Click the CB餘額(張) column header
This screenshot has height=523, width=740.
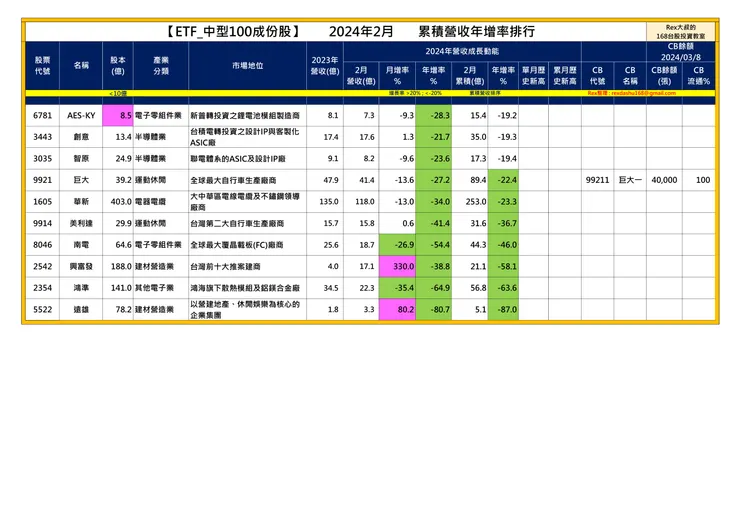(x=664, y=76)
